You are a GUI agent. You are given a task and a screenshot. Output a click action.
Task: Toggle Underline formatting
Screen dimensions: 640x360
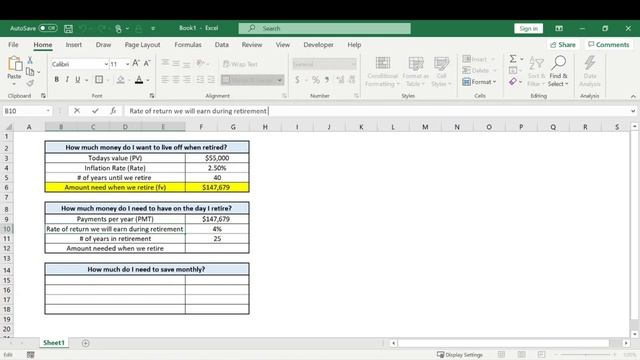[x=77, y=80]
